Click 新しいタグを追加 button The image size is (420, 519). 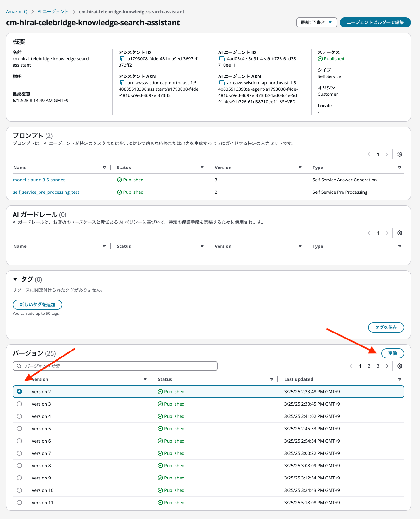[x=37, y=305]
